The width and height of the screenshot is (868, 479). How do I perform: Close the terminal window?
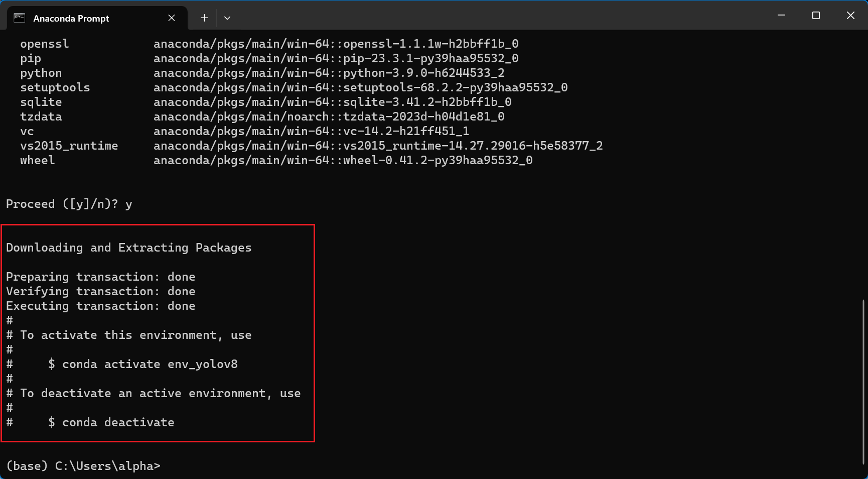pos(850,16)
